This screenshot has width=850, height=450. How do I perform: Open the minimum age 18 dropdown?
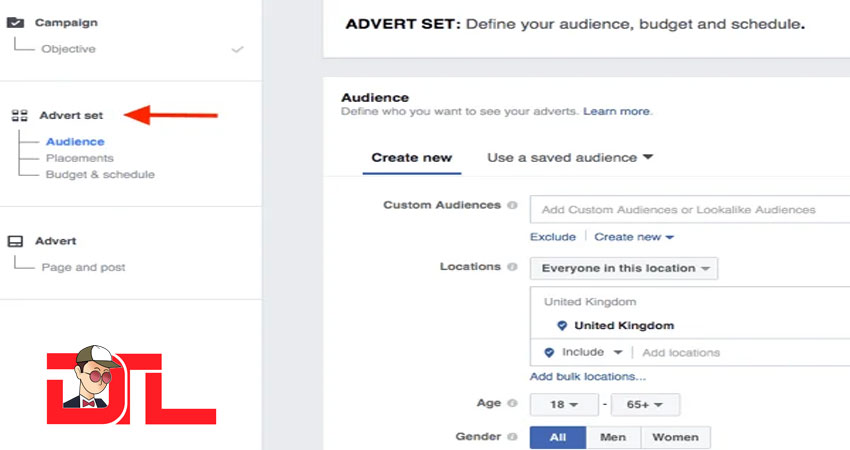(564, 405)
